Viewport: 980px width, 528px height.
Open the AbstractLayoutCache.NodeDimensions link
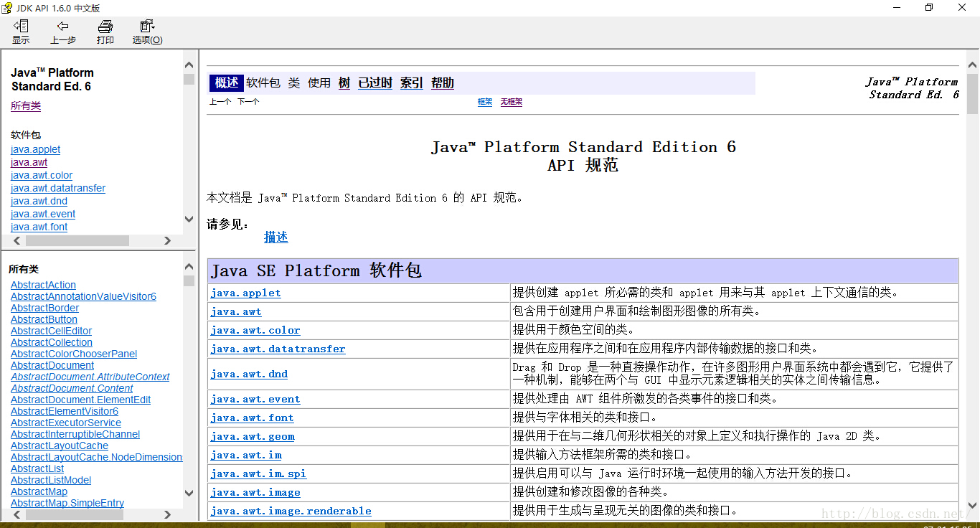(x=97, y=457)
